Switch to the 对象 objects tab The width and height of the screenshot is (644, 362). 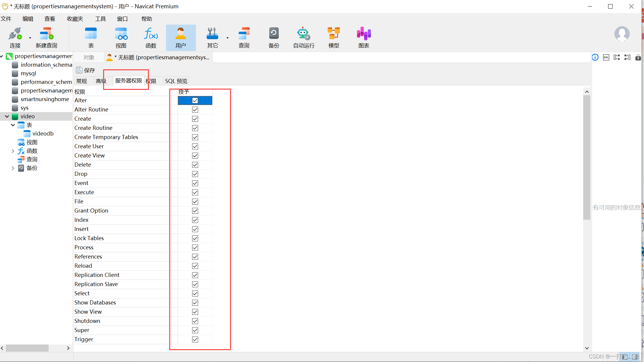(x=89, y=58)
